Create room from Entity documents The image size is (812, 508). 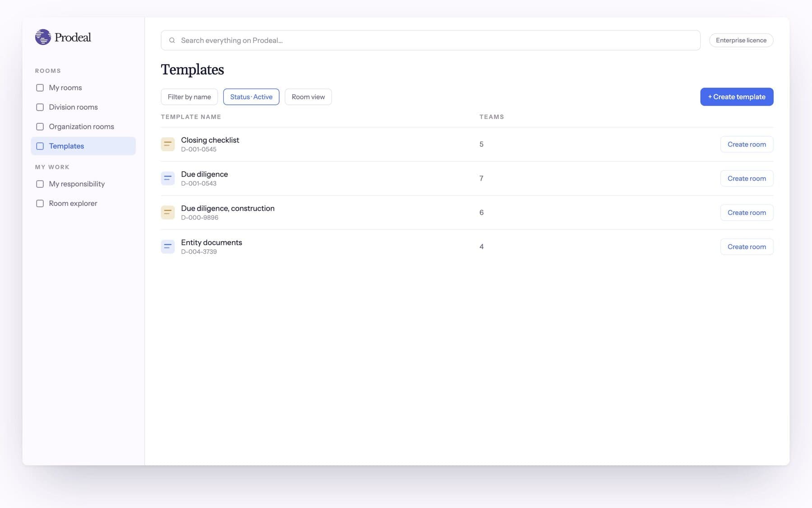pos(747,247)
